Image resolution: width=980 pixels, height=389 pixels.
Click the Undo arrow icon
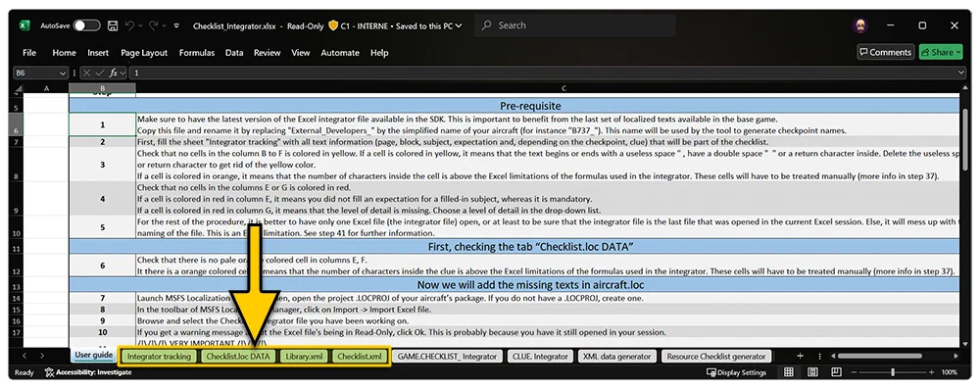pos(129,25)
